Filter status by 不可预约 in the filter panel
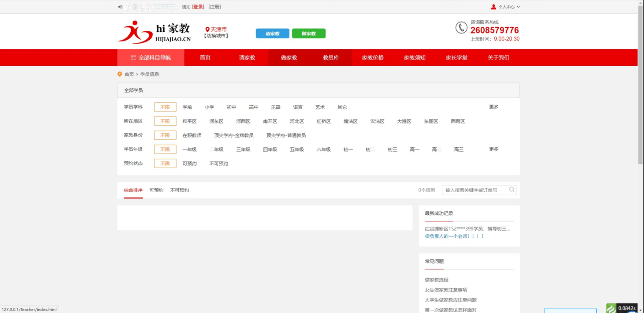644x313 pixels. click(219, 163)
